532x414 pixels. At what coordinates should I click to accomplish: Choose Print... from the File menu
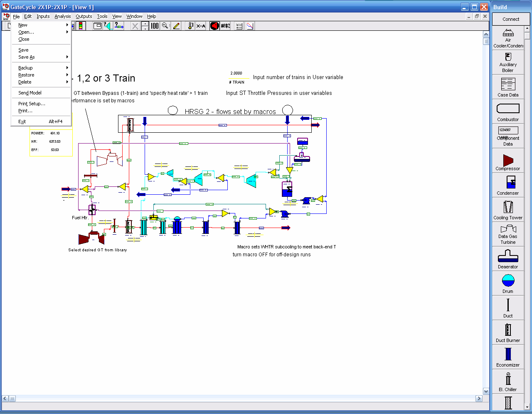(x=41, y=111)
